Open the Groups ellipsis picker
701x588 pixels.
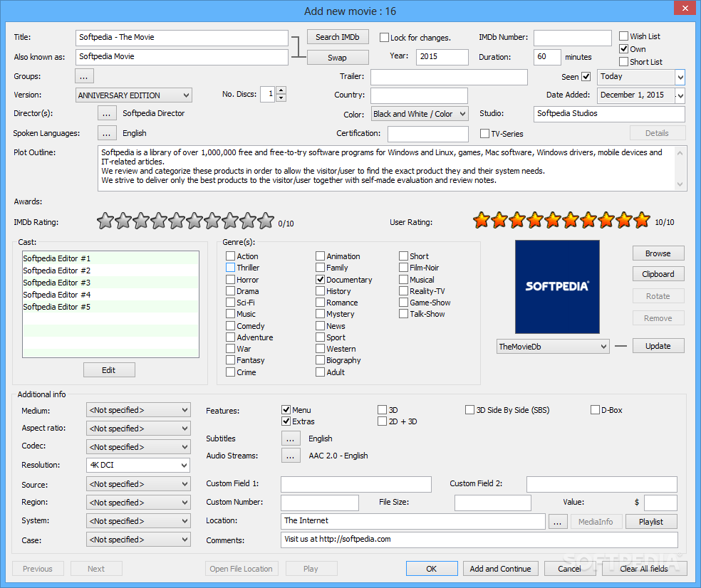pos(84,76)
